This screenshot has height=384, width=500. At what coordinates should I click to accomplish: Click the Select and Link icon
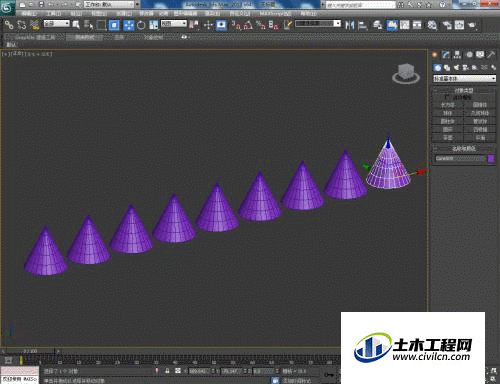pyautogui.click(x=9, y=25)
